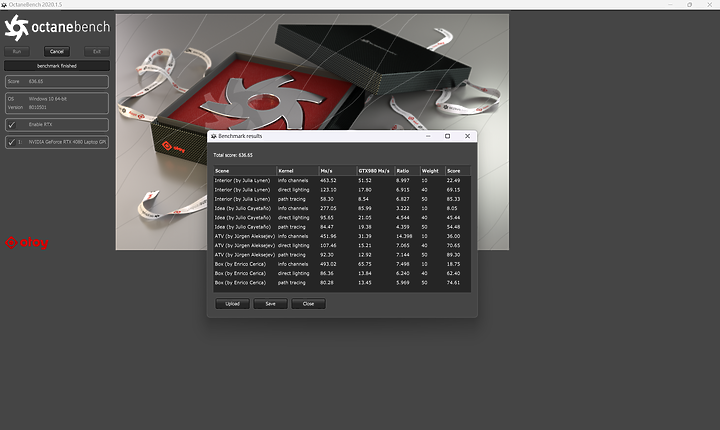720x430 pixels.
Task: Select the ATV path tracing row
Action: 342,255
